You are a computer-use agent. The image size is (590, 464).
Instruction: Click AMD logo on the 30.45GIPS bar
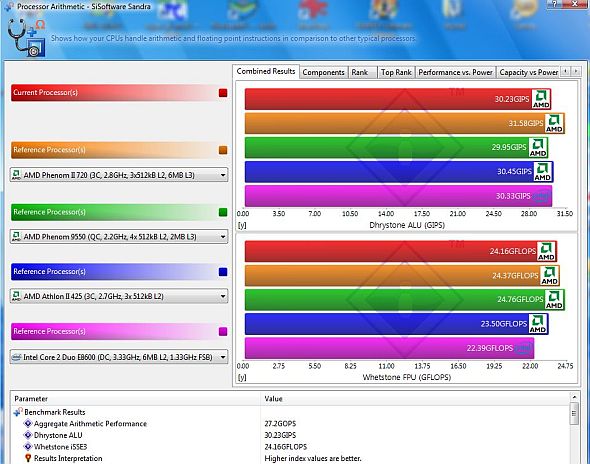543,172
